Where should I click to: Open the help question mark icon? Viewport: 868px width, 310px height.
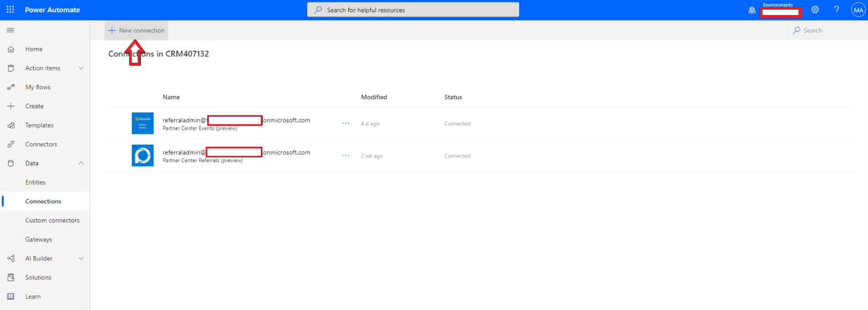(x=836, y=10)
